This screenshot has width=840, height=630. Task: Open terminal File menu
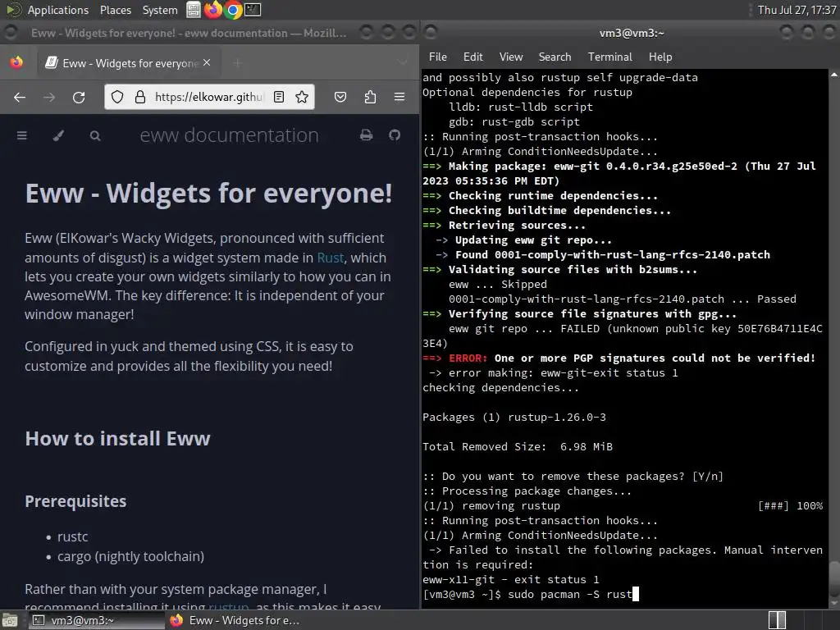click(x=438, y=57)
